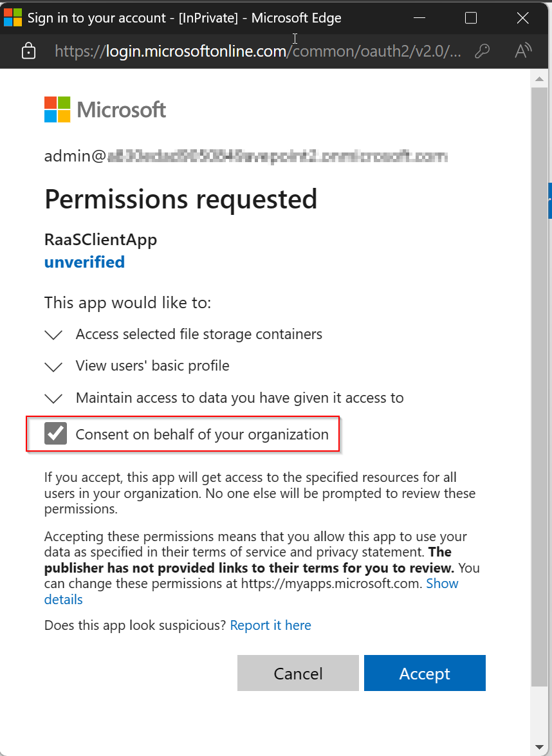The height and width of the screenshot is (756, 552).
Task: Maximize the sign-in window
Action: click(471, 18)
